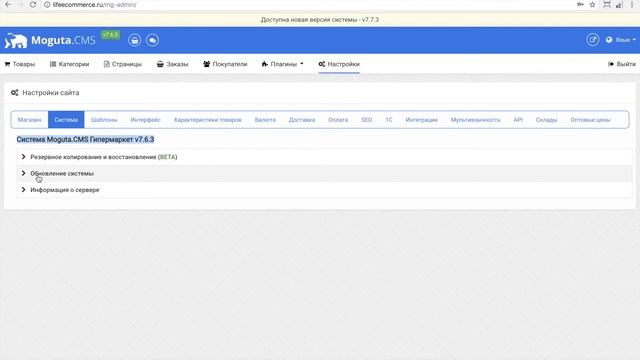
Task: Switch to the Магазин tab
Action: click(x=29, y=120)
